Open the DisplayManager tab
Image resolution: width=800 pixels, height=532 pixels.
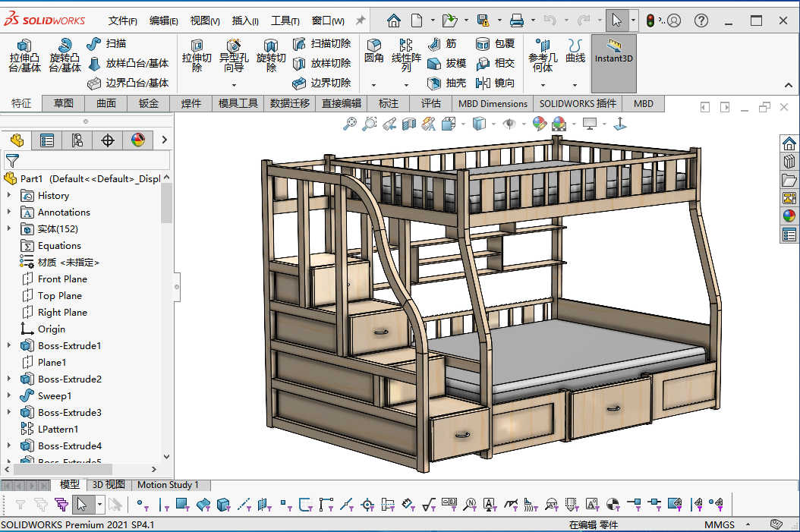pyautogui.click(x=137, y=140)
